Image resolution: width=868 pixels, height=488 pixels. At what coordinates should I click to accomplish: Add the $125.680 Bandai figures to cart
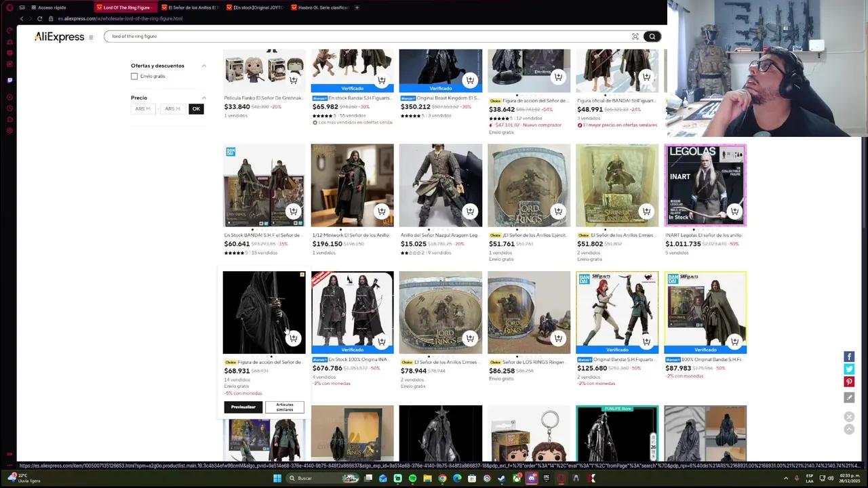click(646, 342)
